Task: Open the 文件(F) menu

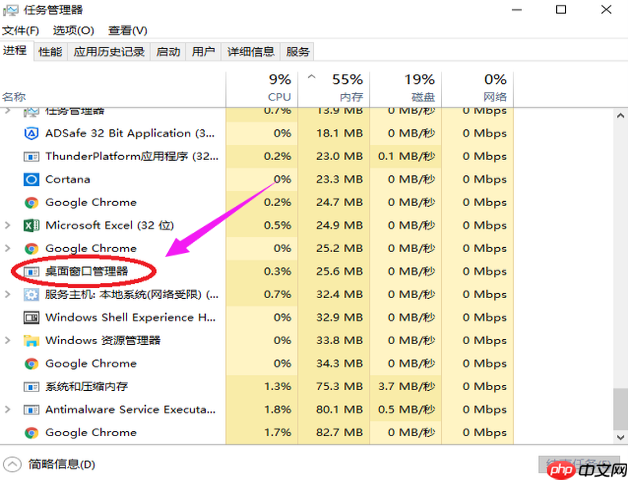Action: click(x=20, y=30)
